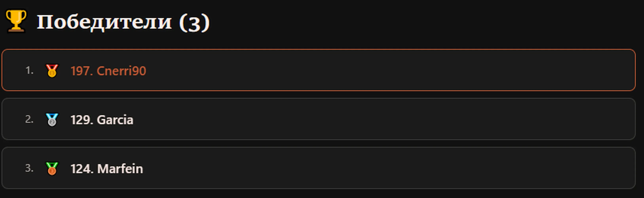Click participant number 124
The image size is (644, 198).
coord(82,169)
